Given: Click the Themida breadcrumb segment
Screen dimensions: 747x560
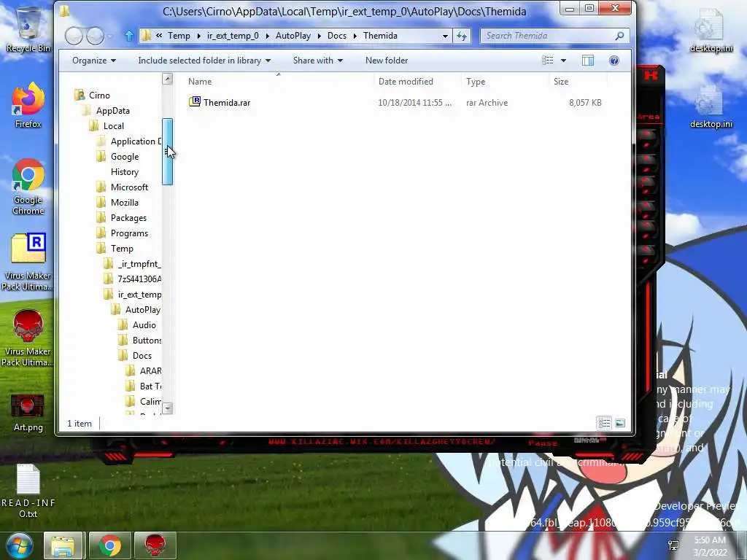Looking at the screenshot, I should (x=380, y=36).
